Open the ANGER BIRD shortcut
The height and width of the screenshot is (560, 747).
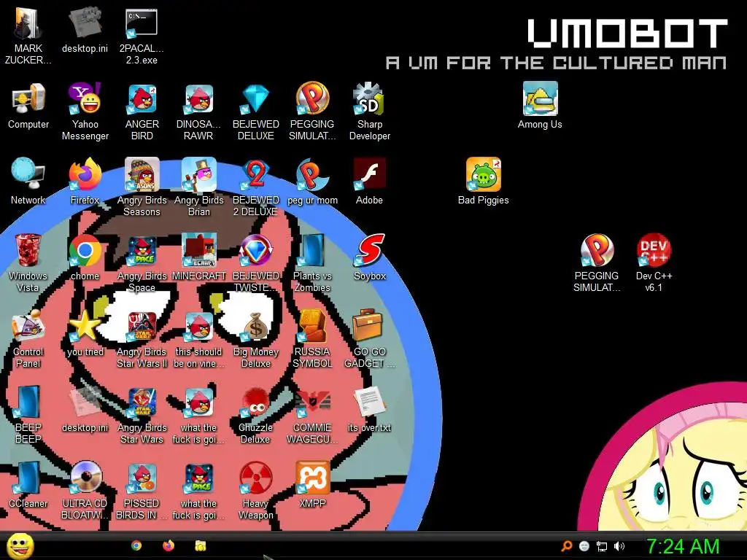tap(142, 99)
